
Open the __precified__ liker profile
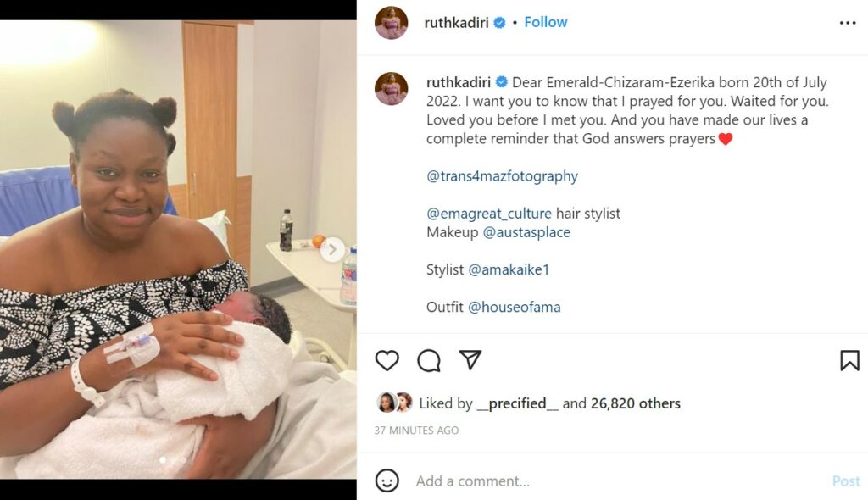[x=518, y=403]
